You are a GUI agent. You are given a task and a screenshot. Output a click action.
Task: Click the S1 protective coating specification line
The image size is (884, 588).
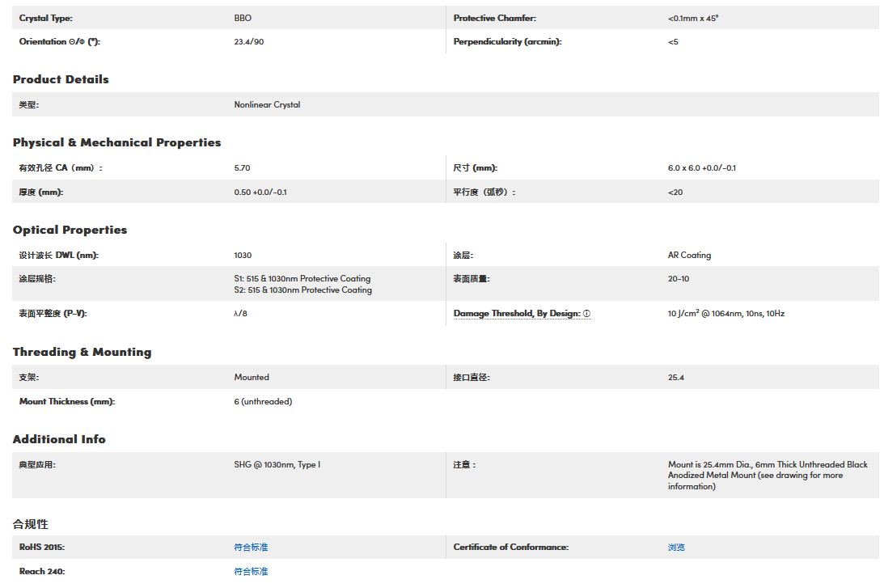pyautogui.click(x=302, y=279)
